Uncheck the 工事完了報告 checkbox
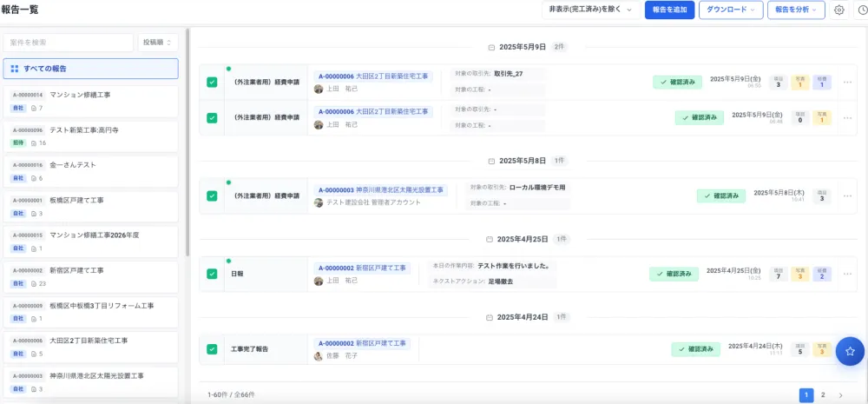 click(212, 349)
